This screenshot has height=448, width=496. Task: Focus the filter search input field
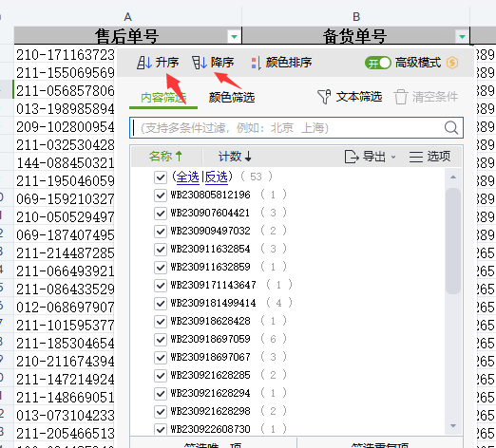coord(296,128)
